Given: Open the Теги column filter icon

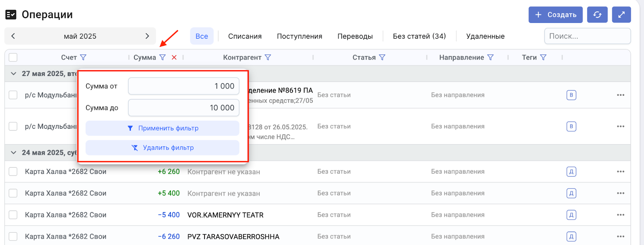Looking at the screenshot, I should click(543, 58).
